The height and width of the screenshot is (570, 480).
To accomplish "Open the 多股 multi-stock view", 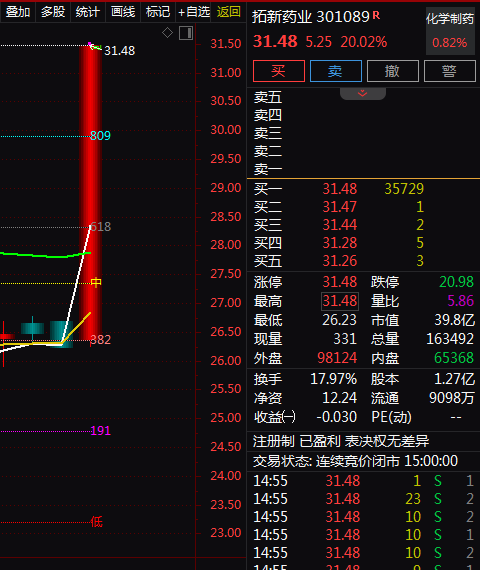I will [x=53, y=12].
